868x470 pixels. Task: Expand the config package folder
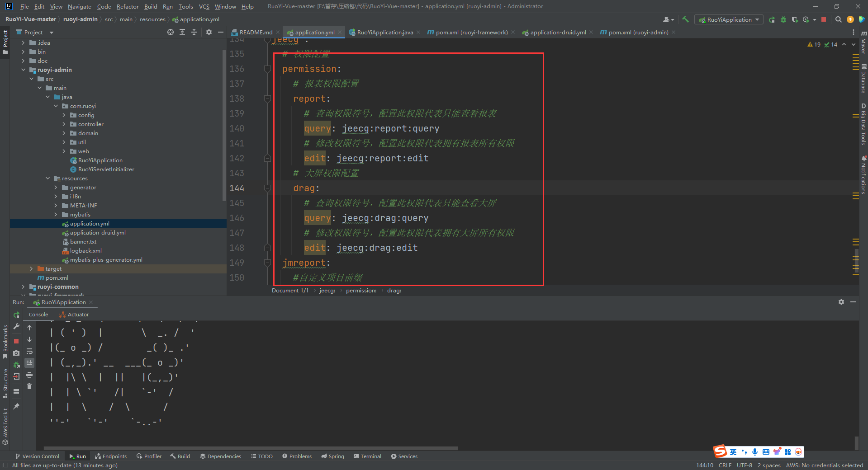point(64,115)
